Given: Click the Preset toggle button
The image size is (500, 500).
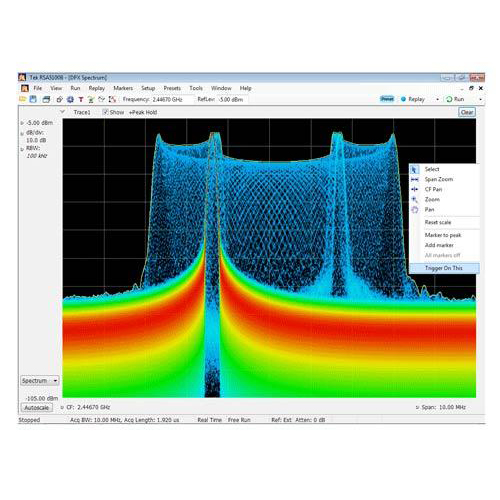Looking at the screenshot, I should click(x=387, y=99).
